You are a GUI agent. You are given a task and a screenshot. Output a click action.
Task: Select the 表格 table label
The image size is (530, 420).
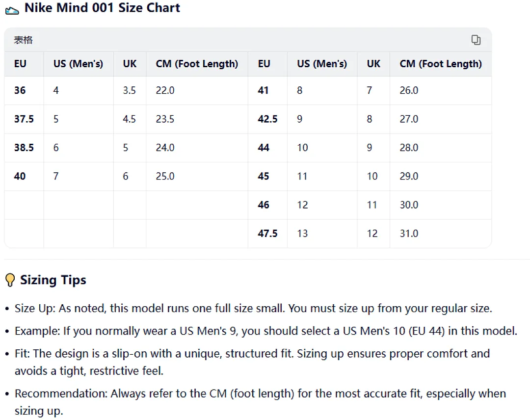coord(24,40)
